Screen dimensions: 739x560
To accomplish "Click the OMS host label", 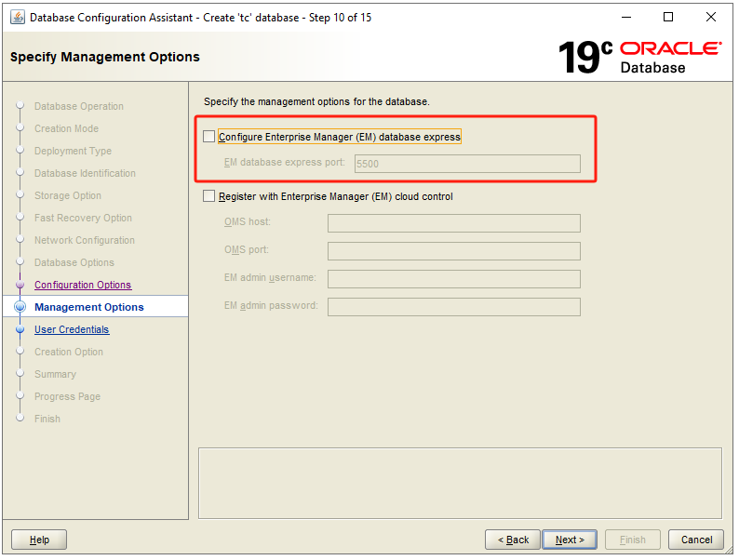I will click(248, 221).
